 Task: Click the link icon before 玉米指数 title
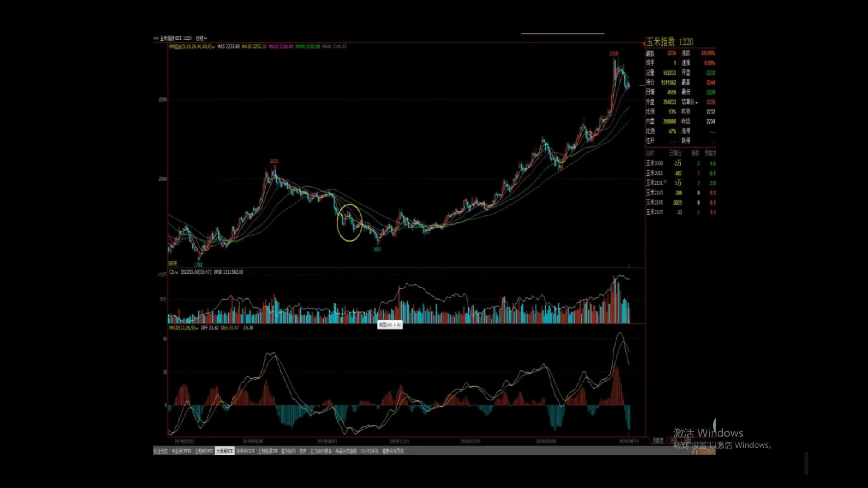coord(156,38)
